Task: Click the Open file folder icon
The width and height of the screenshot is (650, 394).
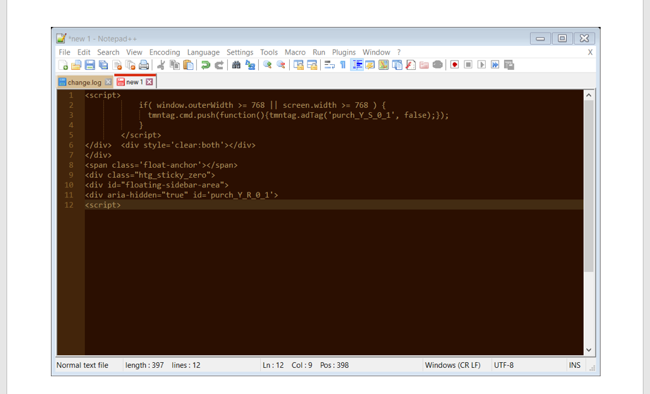Action: pyautogui.click(x=76, y=65)
